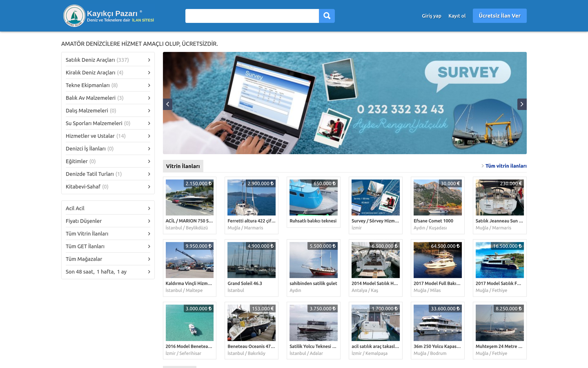Filter listings by Son 48 saat
This screenshot has width=588, height=368.
[x=80, y=272]
